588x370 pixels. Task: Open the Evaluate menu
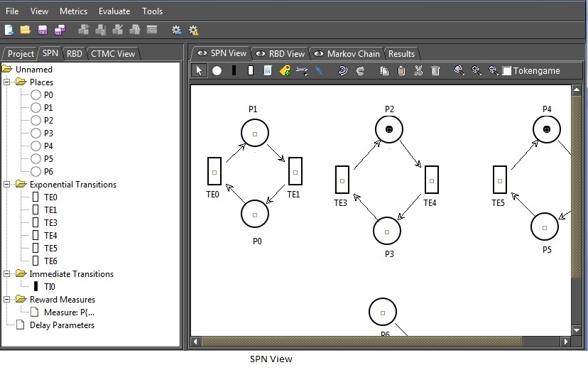point(114,11)
